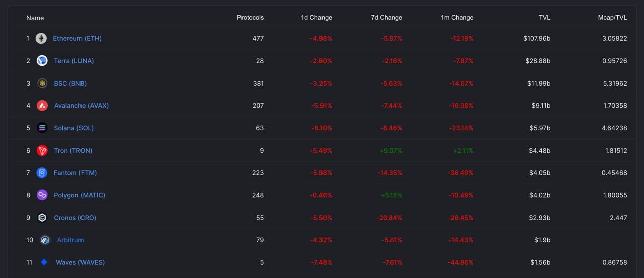This screenshot has width=644, height=278.
Task: Sort by Protocols column header
Action: point(250,18)
